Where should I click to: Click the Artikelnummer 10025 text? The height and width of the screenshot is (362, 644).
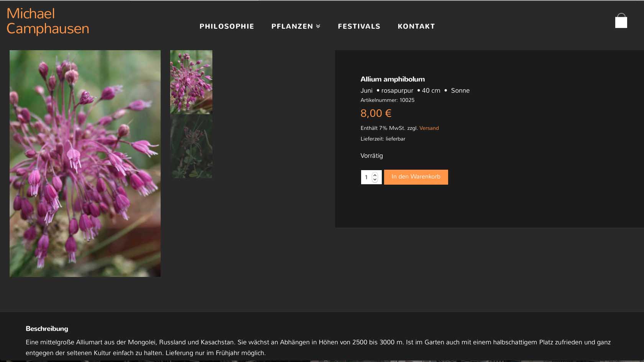[x=387, y=100]
